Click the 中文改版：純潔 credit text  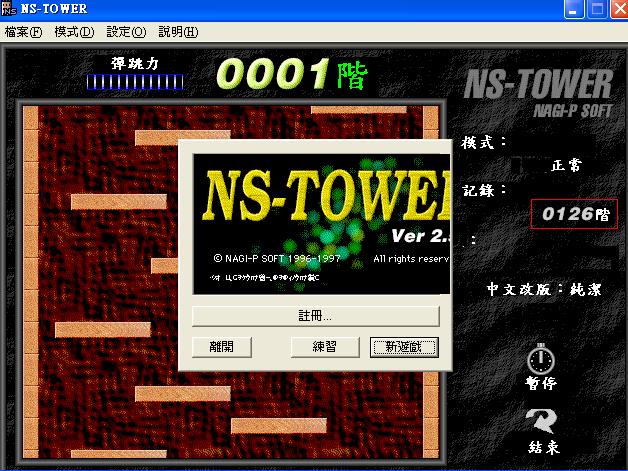click(544, 289)
